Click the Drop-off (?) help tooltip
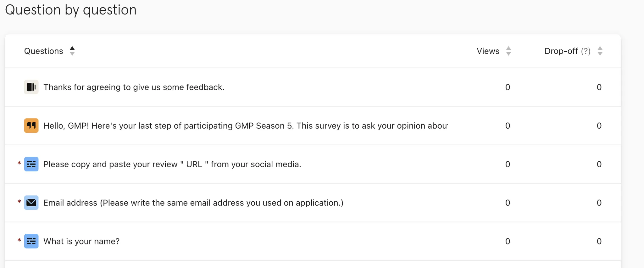The height and width of the screenshot is (268, 644). (586, 51)
